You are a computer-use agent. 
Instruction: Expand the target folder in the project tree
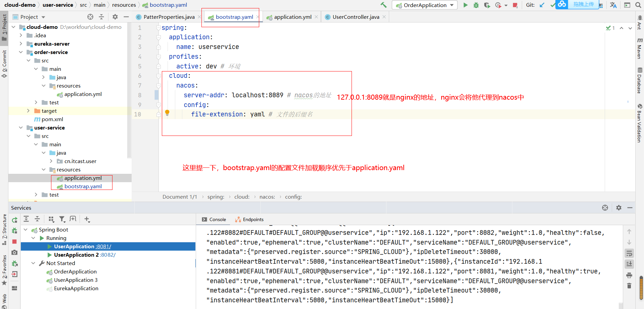28,111
